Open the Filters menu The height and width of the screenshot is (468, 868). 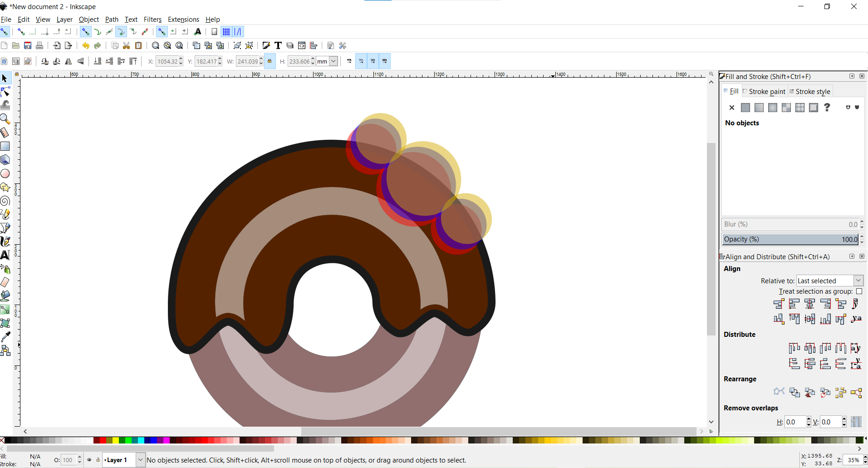tap(152, 20)
